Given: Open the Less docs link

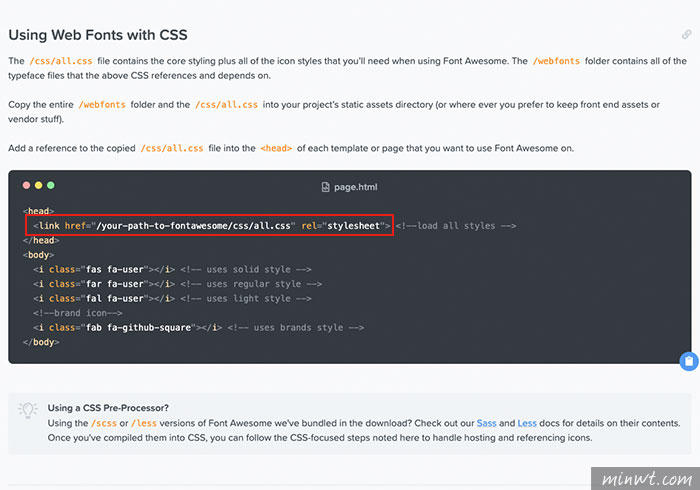Looking at the screenshot, I should coord(527,423).
